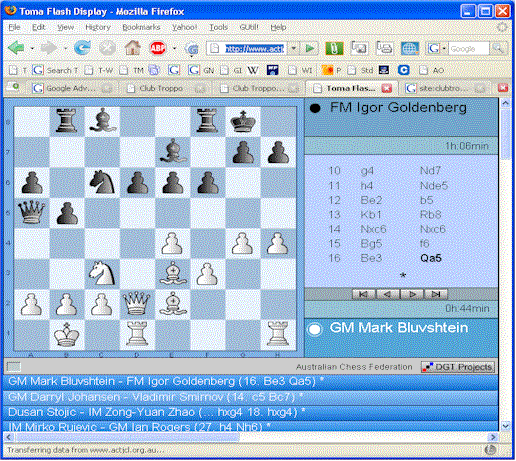The image size is (516, 461).
Task: Select the black king on g8
Action: click(243, 122)
